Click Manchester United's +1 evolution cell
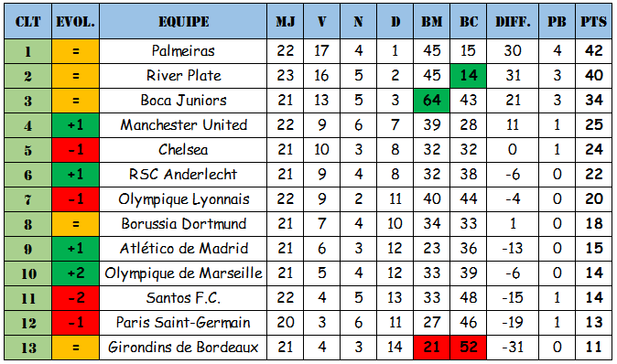The width and height of the screenshot is (617, 364). [75, 125]
